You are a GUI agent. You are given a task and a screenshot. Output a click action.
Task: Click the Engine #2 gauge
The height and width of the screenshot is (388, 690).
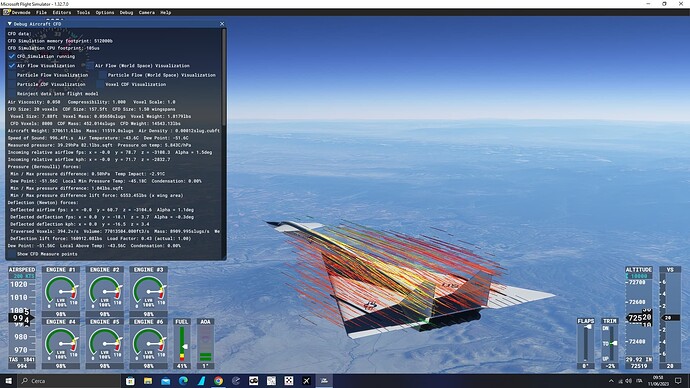pos(105,291)
